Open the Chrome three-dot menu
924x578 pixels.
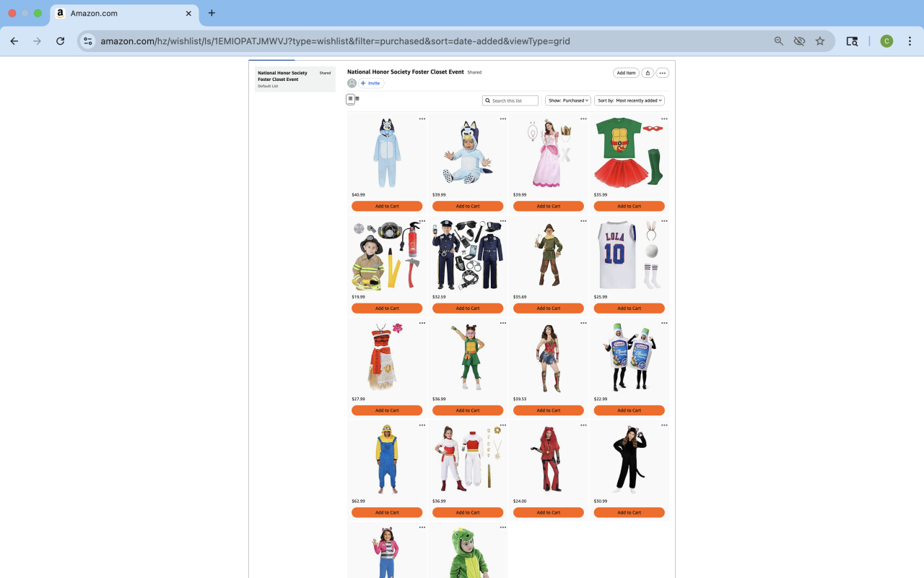pos(910,41)
